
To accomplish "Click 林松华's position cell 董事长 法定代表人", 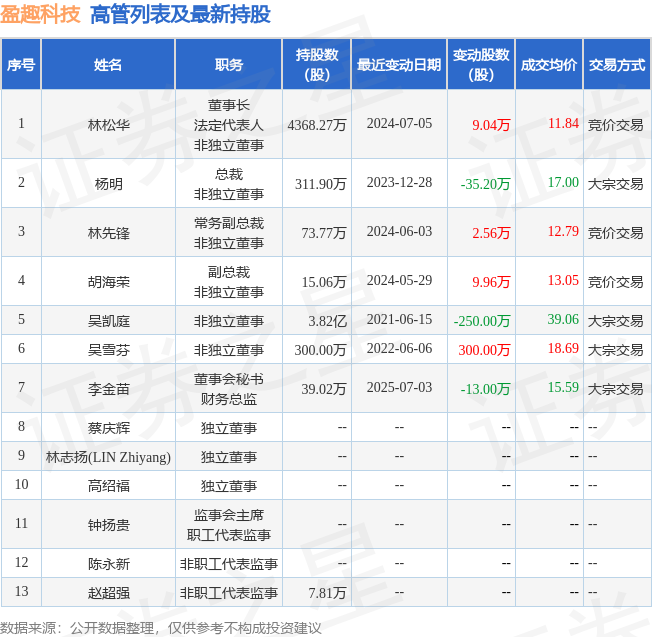I will point(229,125).
